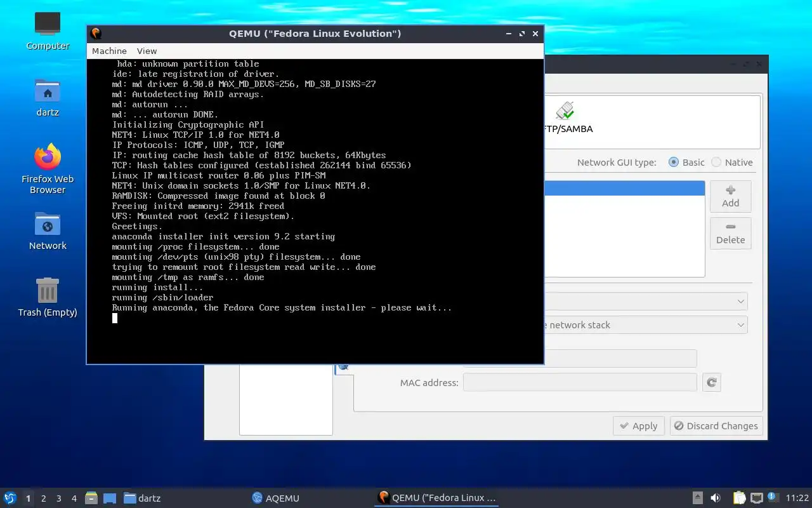Switch to workspace 4
Screen dimensions: 812x508
point(74,498)
